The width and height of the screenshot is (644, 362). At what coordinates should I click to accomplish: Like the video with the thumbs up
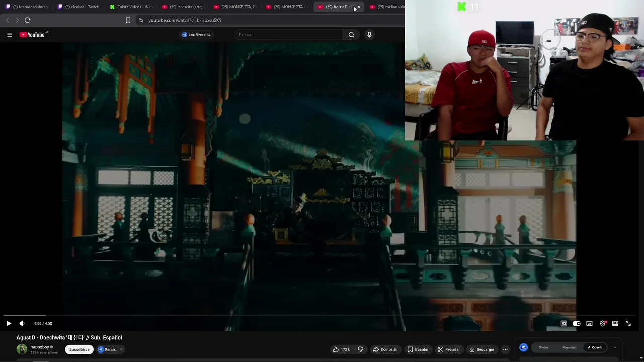tap(341, 349)
